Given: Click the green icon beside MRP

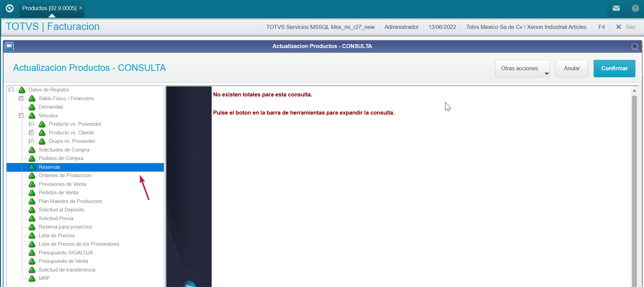Looking at the screenshot, I should [x=32, y=278].
